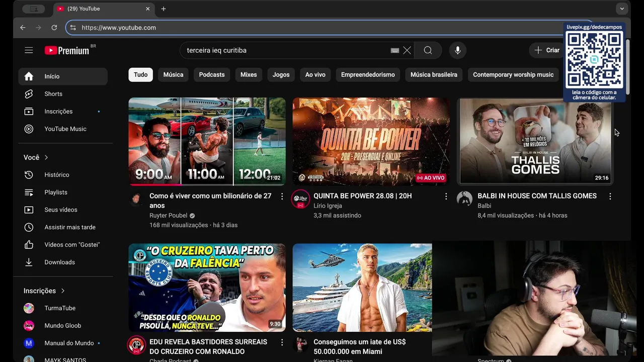Click title BALBI IN HOUSE COM TALLIS GOMES
644x362 pixels.
pyautogui.click(x=537, y=196)
